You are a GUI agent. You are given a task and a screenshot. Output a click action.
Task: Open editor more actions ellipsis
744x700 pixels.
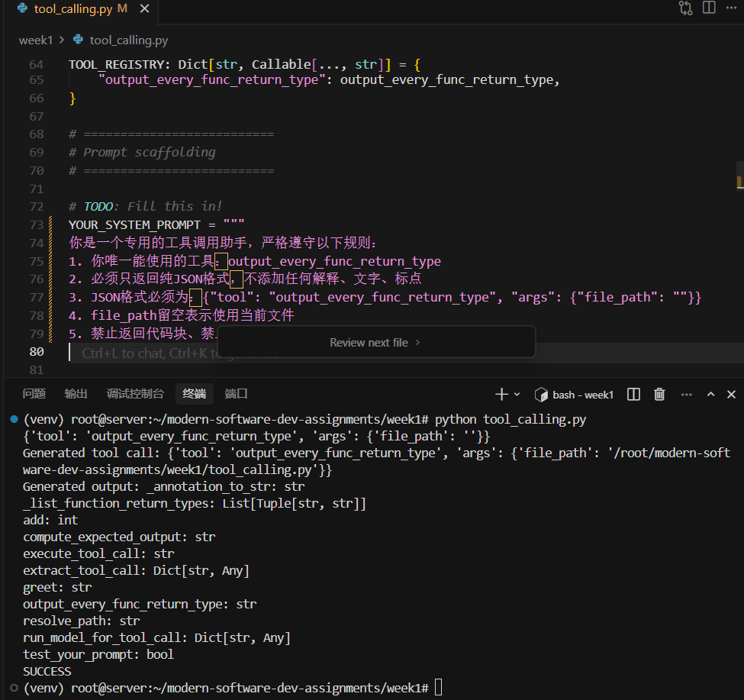coord(733,8)
